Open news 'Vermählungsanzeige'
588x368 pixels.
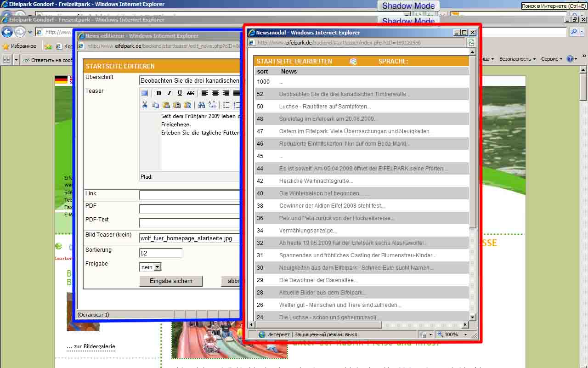308,230
